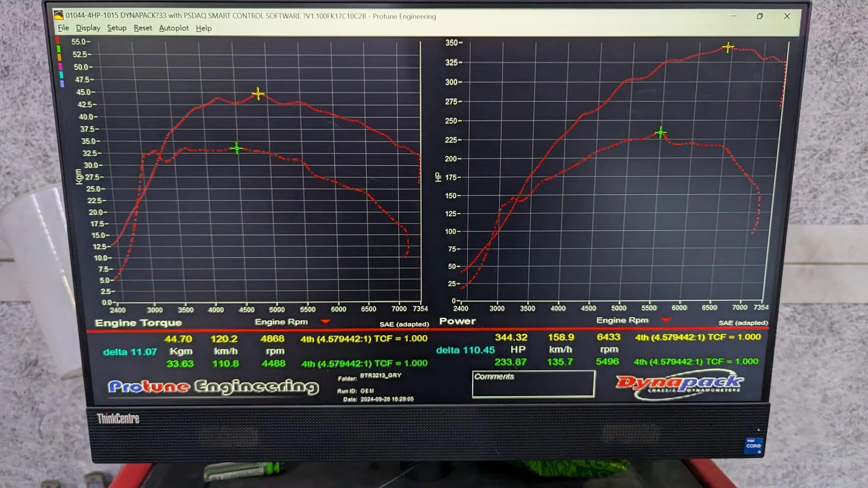Open the torque graph Engine Rpm axis dropdown arrow
Viewport: 868px width, 488px height.
click(325, 322)
